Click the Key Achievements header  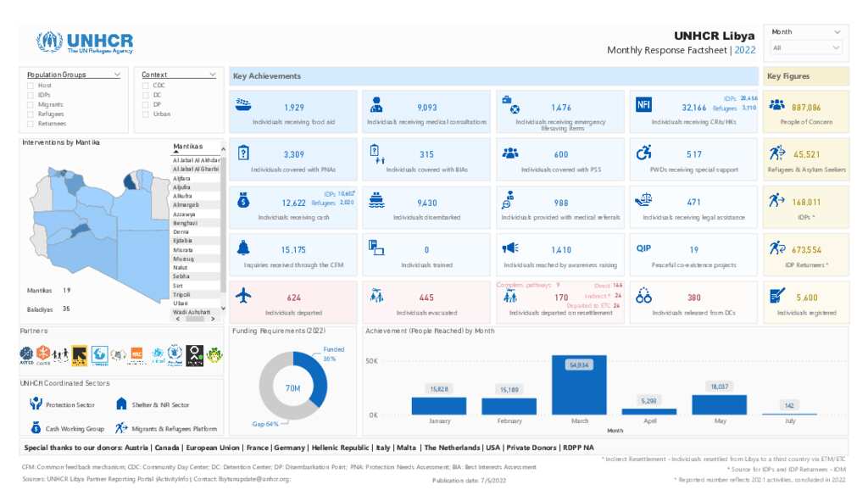(x=494, y=75)
